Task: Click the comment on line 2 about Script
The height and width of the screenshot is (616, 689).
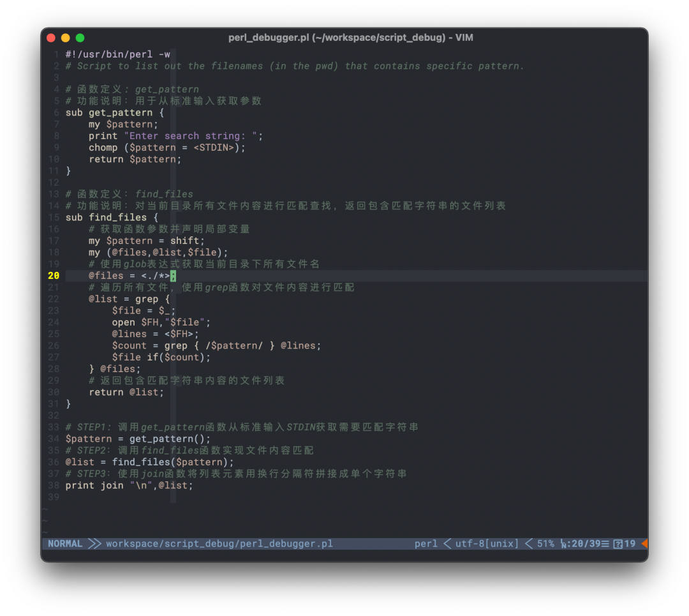Action: tap(295, 66)
